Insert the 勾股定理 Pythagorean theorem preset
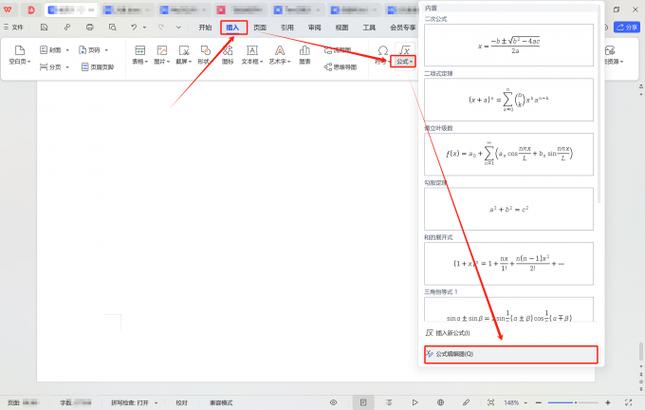 click(509, 209)
